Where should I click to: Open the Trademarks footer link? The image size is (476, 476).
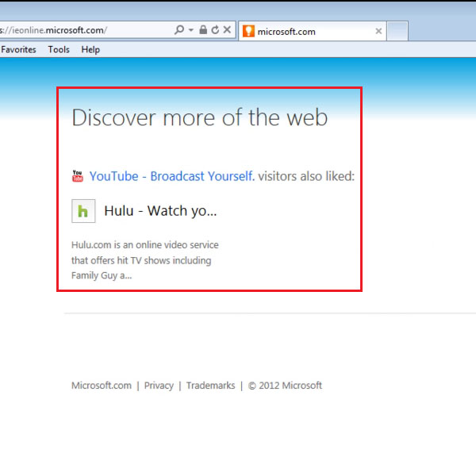pyautogui.click(x=210, y=386)
